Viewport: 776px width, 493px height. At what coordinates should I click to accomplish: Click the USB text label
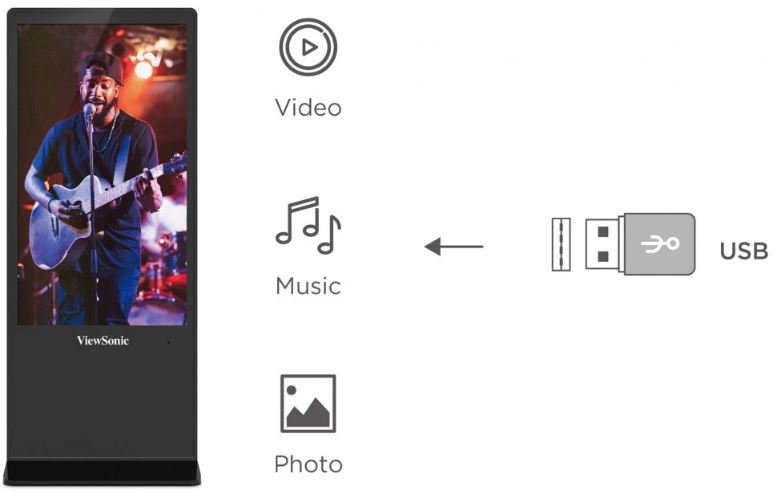point(744,251)
